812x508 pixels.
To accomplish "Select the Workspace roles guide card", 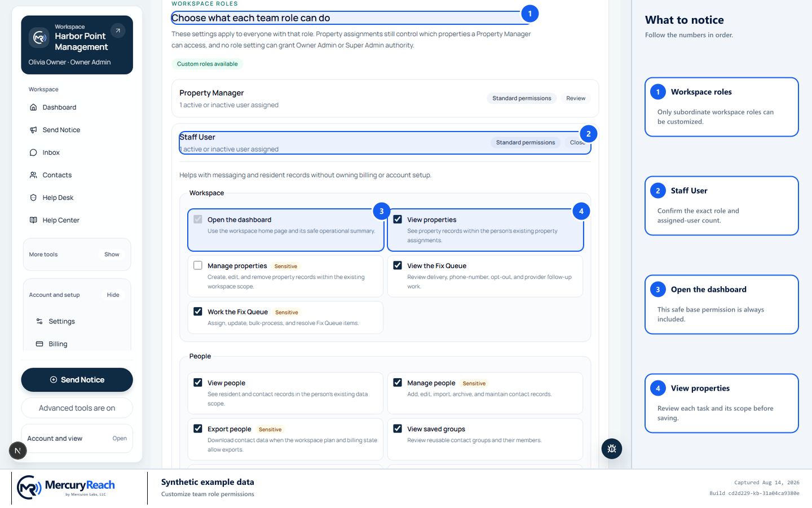I will 722,107.
